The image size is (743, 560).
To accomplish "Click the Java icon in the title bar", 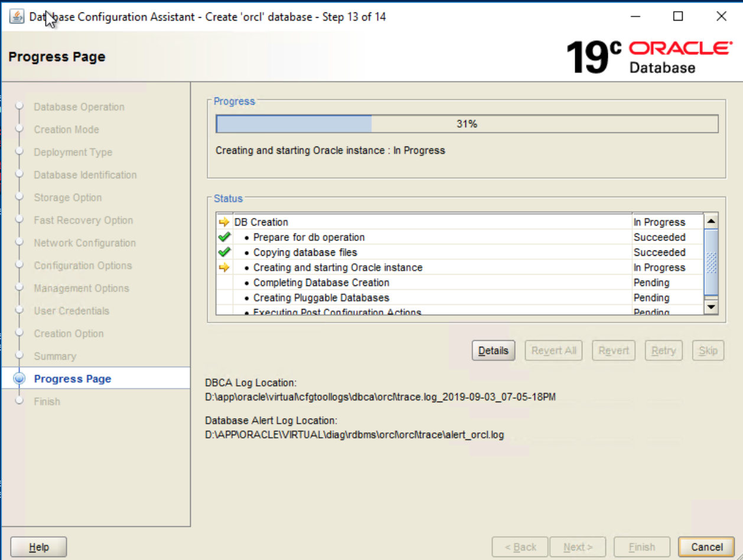I will pyautogui.click(x=17, y=17).
